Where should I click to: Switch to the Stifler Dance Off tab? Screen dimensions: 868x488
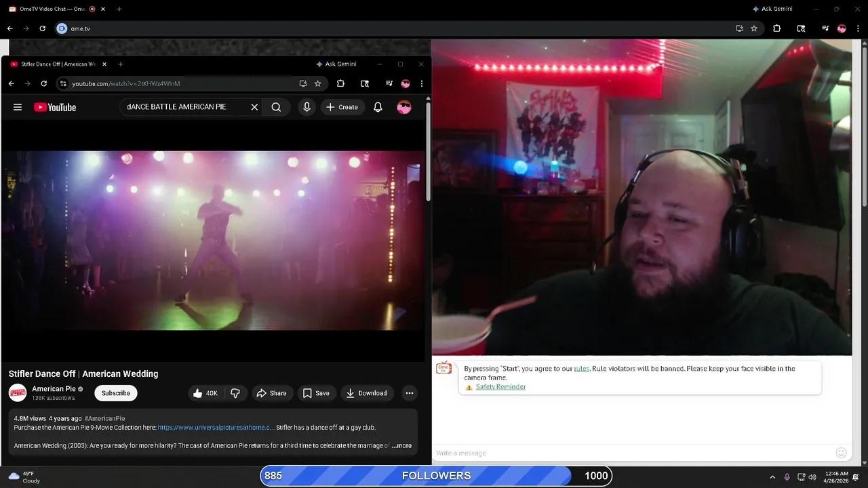click(58, 64)
